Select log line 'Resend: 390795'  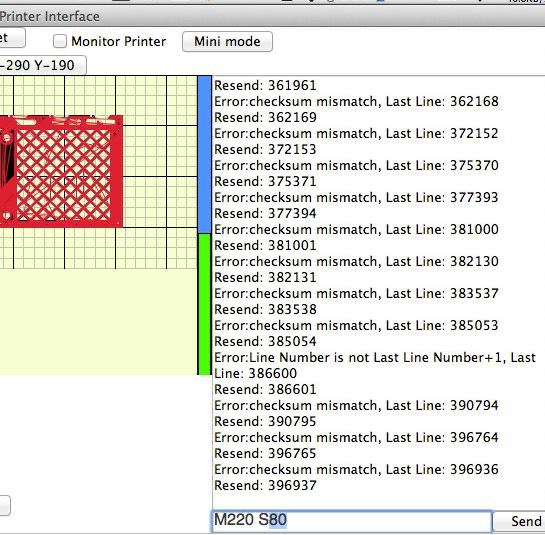tap(265, 421)
